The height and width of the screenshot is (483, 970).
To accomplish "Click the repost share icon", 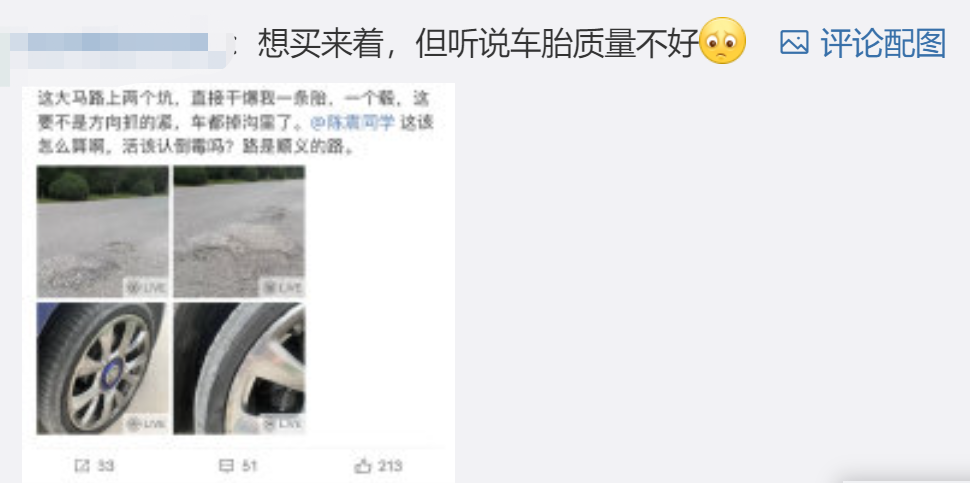I will (82, 466).
